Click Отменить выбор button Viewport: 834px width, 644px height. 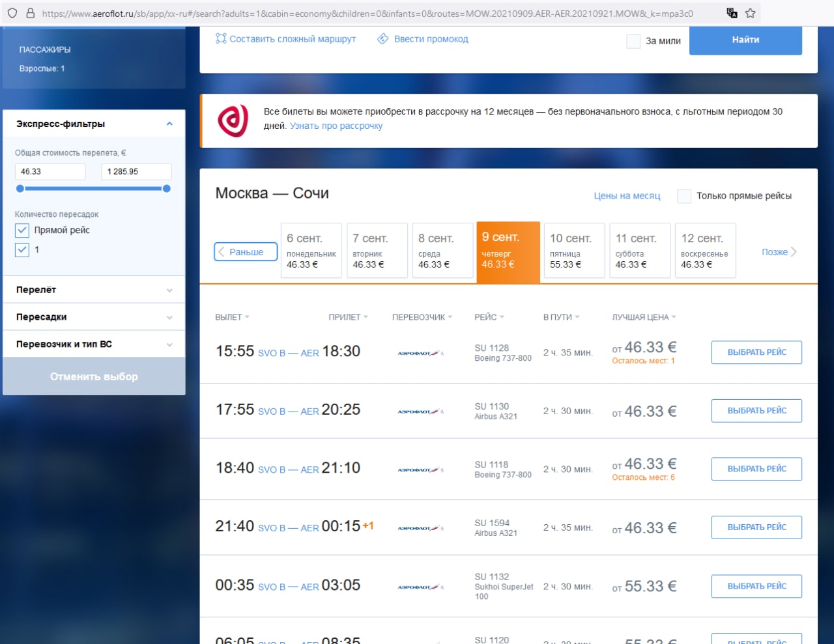[94, 376]
